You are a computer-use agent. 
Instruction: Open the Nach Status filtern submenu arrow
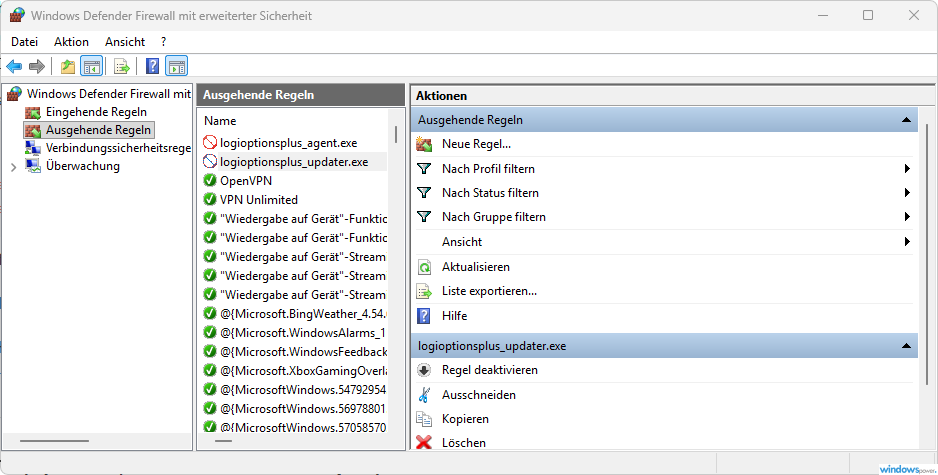click(907, 193)
